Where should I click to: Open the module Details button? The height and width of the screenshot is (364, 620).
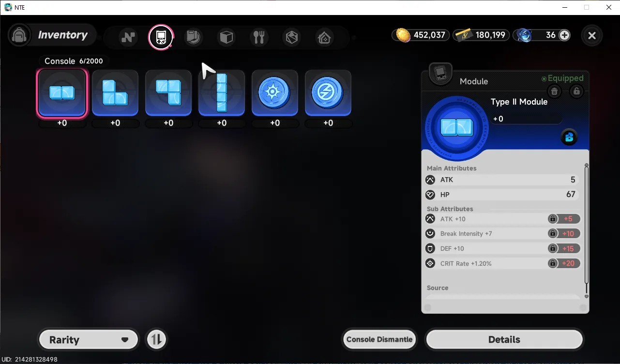[504, 340]
